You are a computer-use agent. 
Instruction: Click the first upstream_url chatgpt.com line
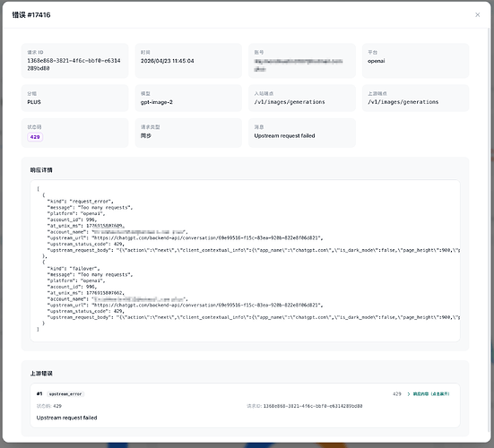(186, 238)
